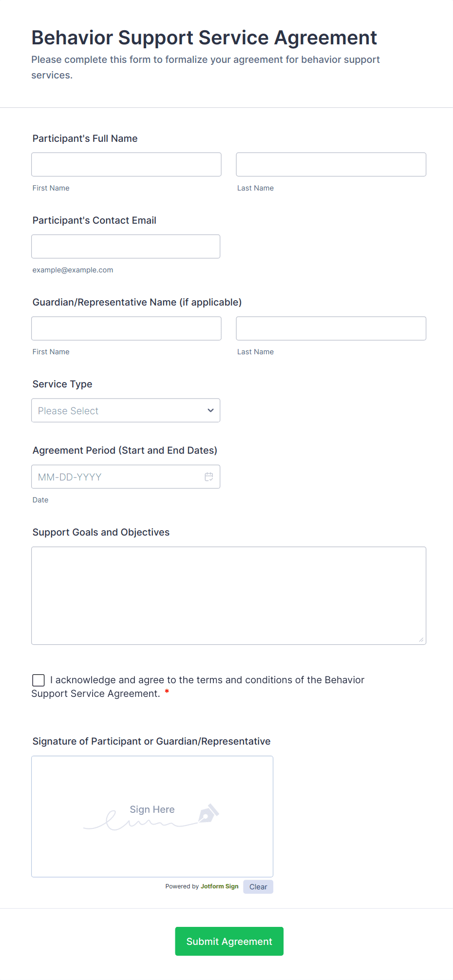Click the Service Type chevron arrow
Screen dimensions: 453x980
coord(210,410)
